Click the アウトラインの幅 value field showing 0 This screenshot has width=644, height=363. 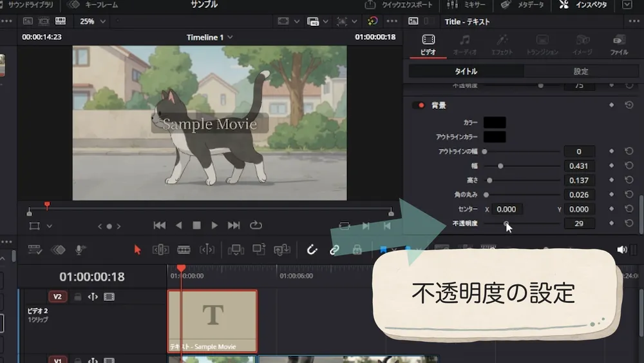(x=579, y=152)
